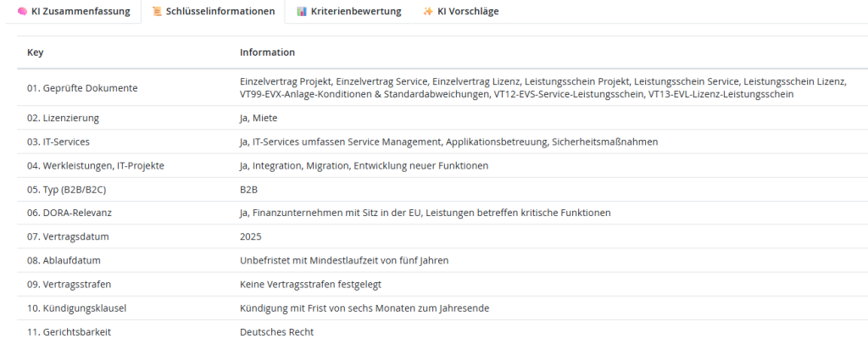
Task: Click the bar chart icon beside Kriterienbewertung
Action: click(302, 12)
